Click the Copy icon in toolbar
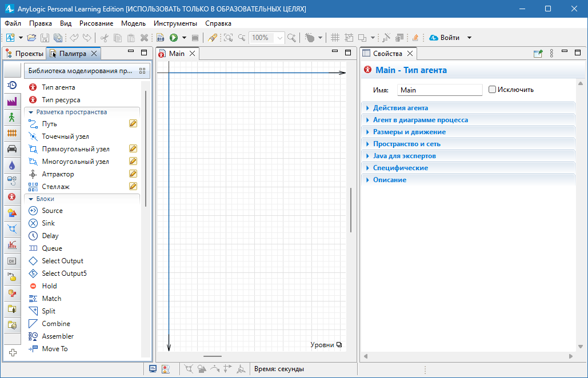The width and height of the screenshot is (588, 378). (117, 38)
